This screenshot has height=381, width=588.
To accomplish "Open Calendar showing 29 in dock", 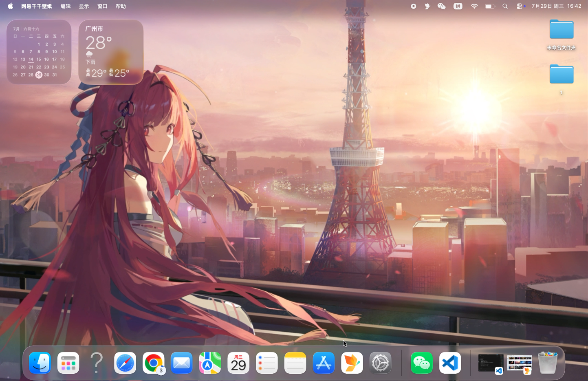I will (x=238, y=363).
